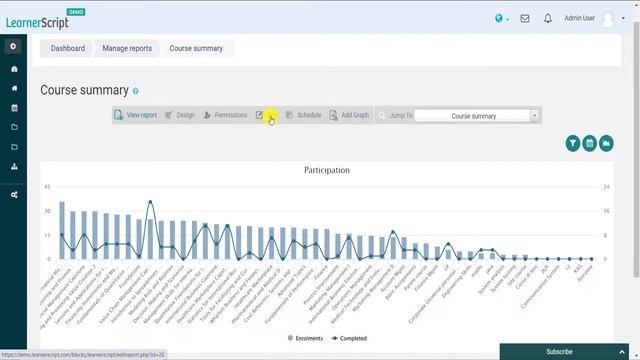Open the Schedule toolbar label
This screenshot has width=640, height=360.
coord(309,115)
